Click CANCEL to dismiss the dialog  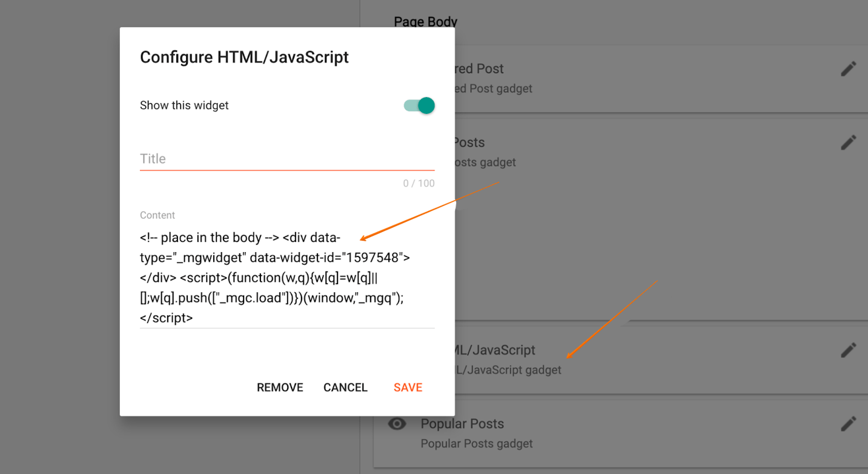[x=345, y=387]
